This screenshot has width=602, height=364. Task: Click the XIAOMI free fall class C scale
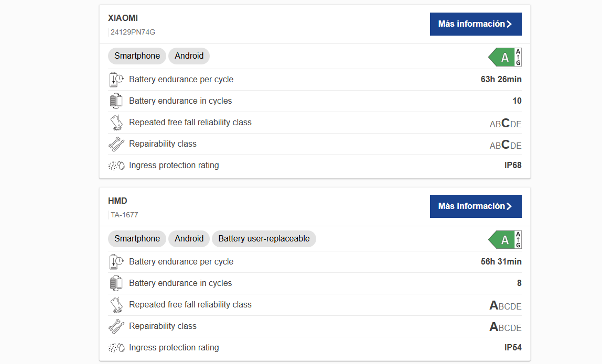[x=506, y=123]
